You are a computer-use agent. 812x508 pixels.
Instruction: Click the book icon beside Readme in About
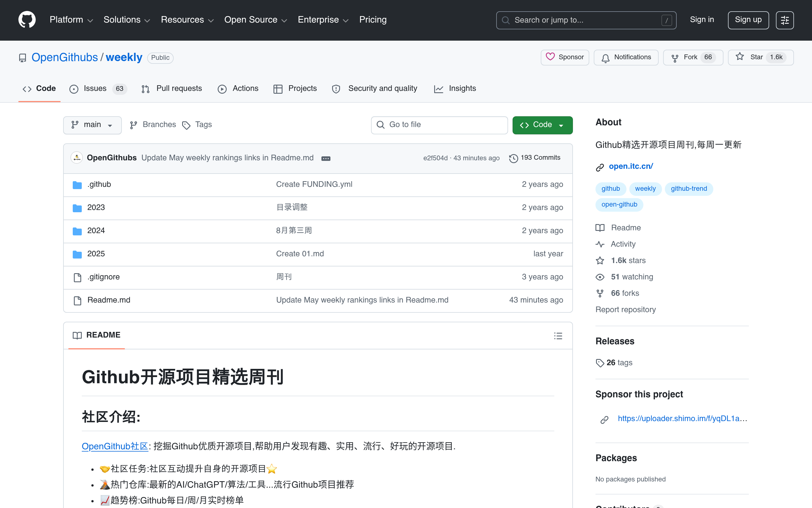[x=600, y=228]
